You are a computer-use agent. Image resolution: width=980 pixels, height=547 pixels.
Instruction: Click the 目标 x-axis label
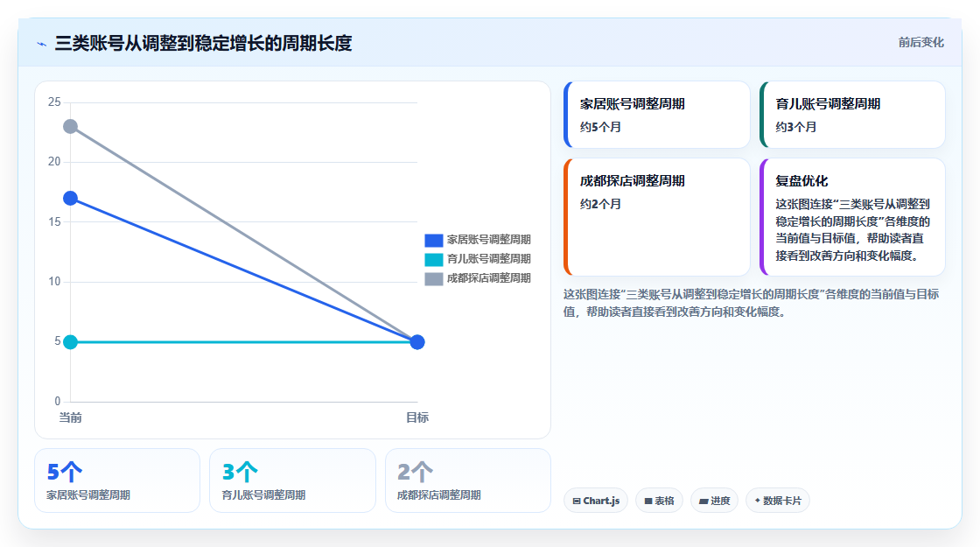(x=417, y=417)
